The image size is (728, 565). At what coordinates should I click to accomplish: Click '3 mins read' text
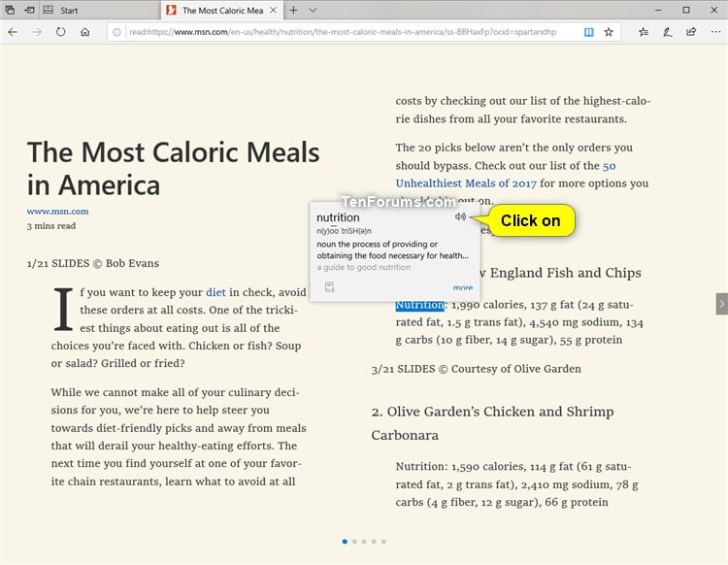[x=51, y=226]
